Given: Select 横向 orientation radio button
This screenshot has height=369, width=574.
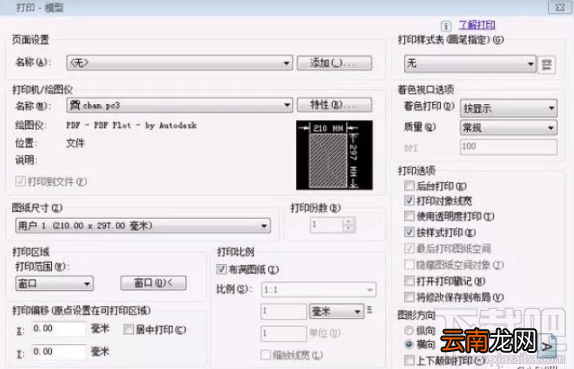Looking at the screenshot, I should tap(409, 344).
